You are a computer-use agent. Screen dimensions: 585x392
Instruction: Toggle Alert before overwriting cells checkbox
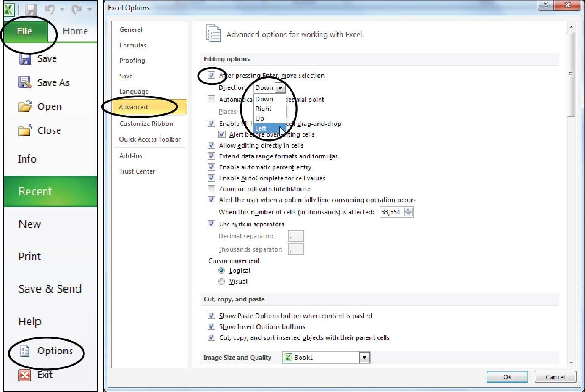click(222, 134)
